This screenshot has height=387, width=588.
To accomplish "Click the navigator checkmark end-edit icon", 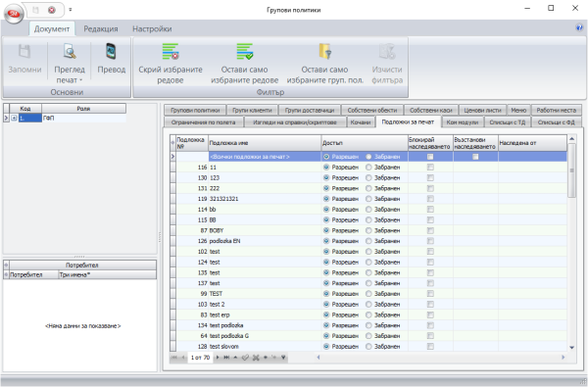I will click(245, 358).
